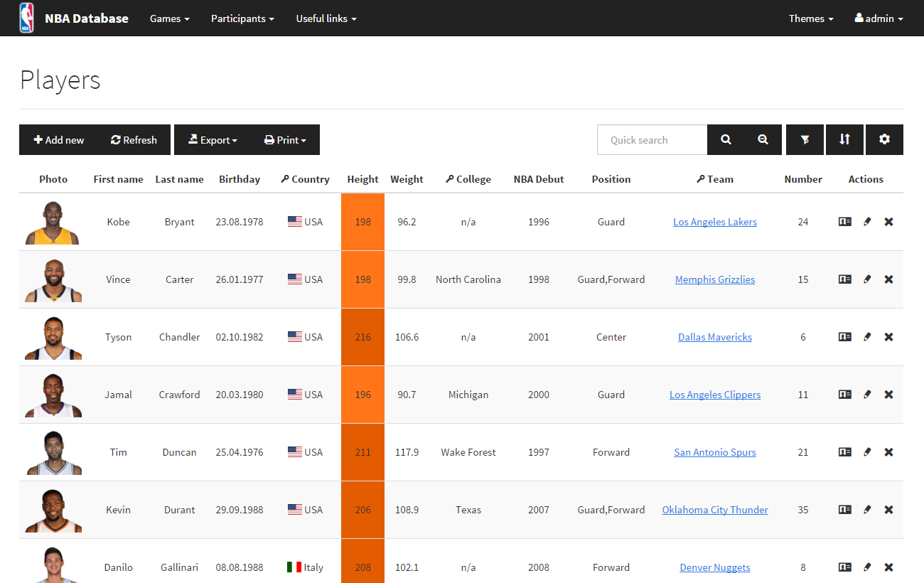Open the Memphis Grizzlies team link
Screen dimensions: 924x583
715,279
